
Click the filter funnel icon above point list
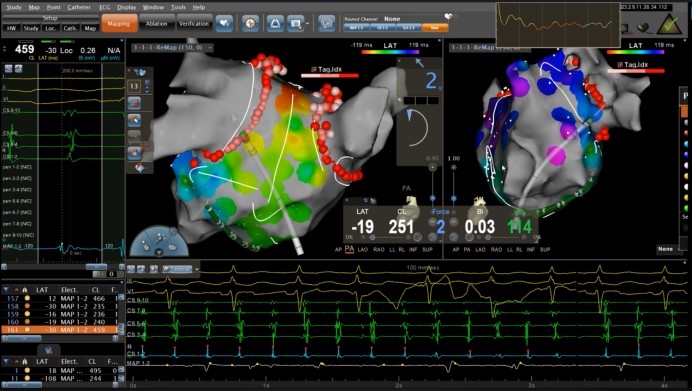(6, 289)
